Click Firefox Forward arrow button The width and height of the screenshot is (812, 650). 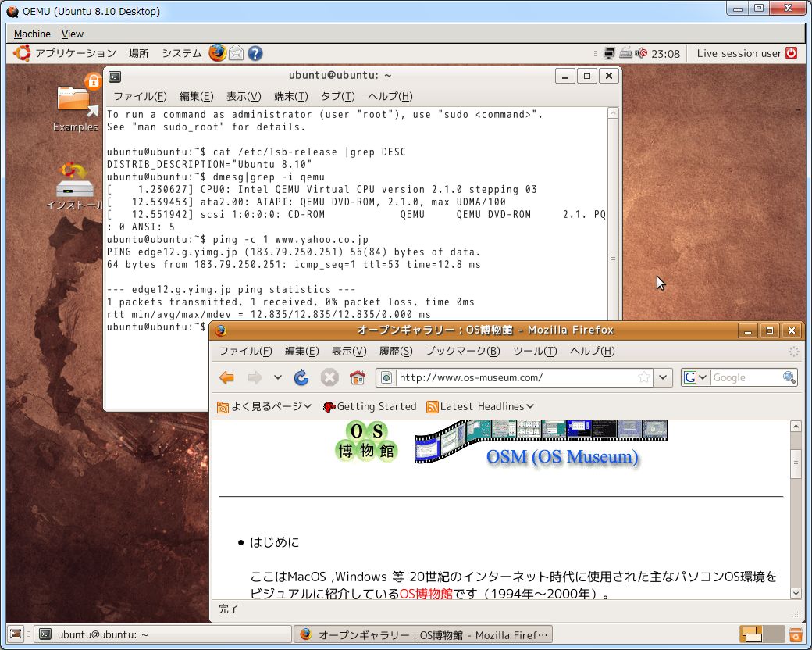(255, 377)
